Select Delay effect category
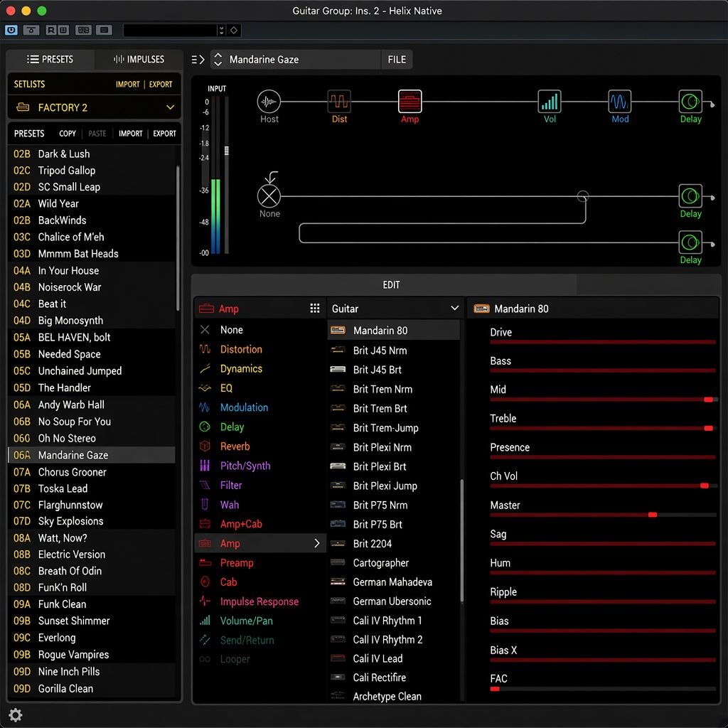Screen dimensions: 728x728 (260, 427)
